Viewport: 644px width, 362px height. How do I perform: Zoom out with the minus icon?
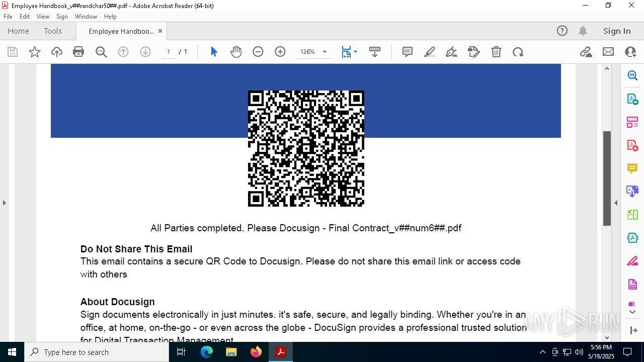258,52
